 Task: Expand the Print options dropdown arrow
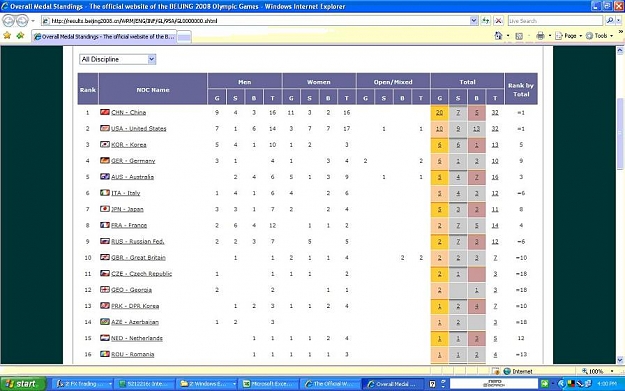[x=550, y=36]
